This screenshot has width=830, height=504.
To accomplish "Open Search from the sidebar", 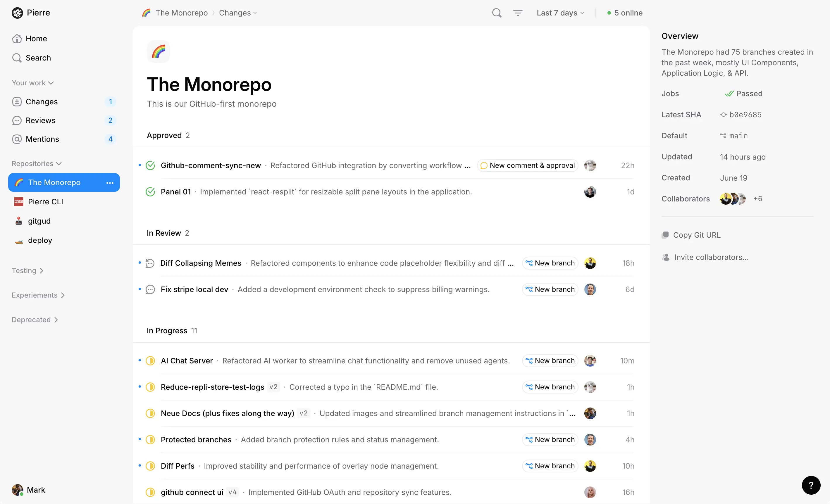I will [38, 58].
